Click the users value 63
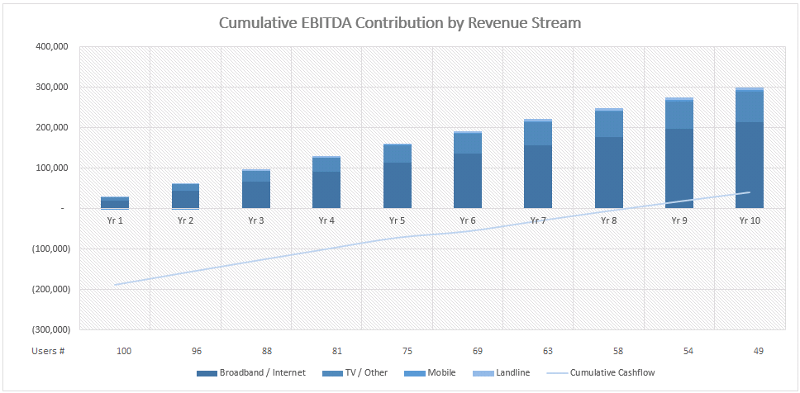 (x=548, y=351)
